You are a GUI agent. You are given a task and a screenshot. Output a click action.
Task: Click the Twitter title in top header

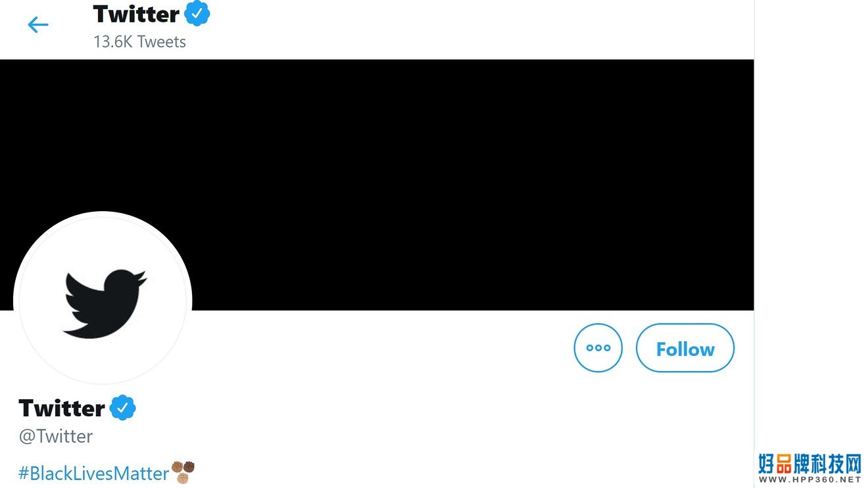136,13
